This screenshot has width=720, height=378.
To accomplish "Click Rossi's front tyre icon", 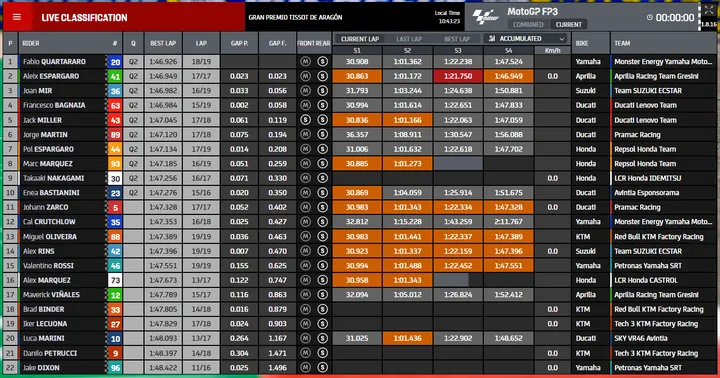I will (x=305, y=265).
